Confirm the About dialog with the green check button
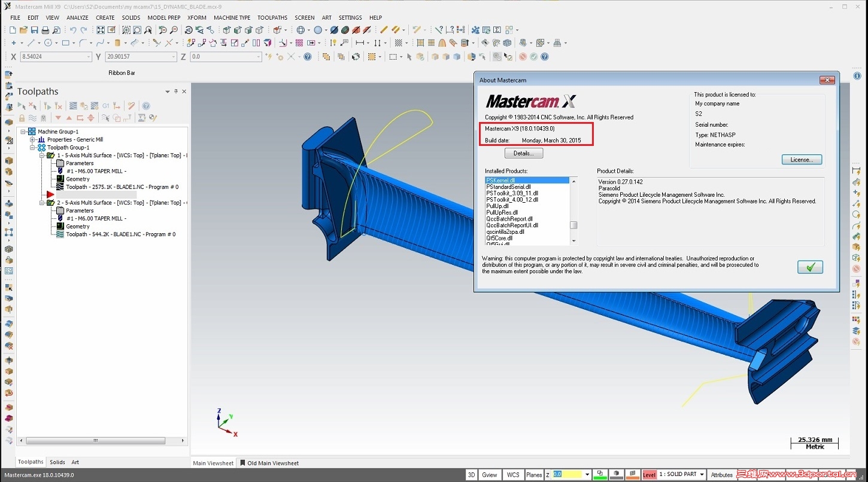This screenshot has height=482, width=868. pos(811,267)
